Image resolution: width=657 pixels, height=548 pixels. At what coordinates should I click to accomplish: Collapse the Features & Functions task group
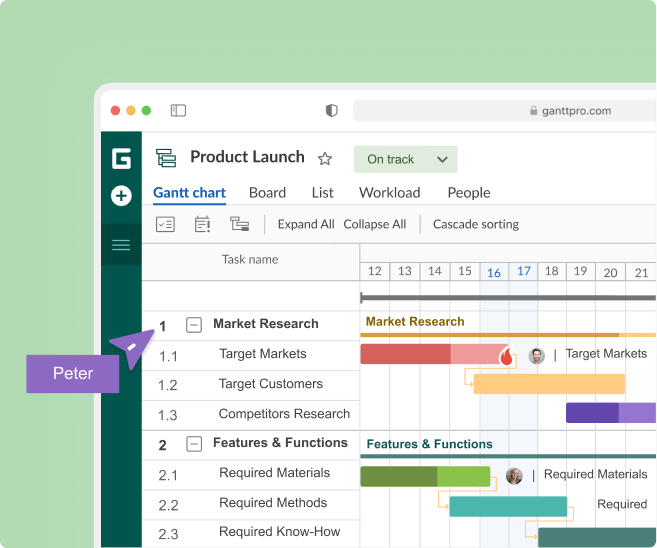coord(194,444)
